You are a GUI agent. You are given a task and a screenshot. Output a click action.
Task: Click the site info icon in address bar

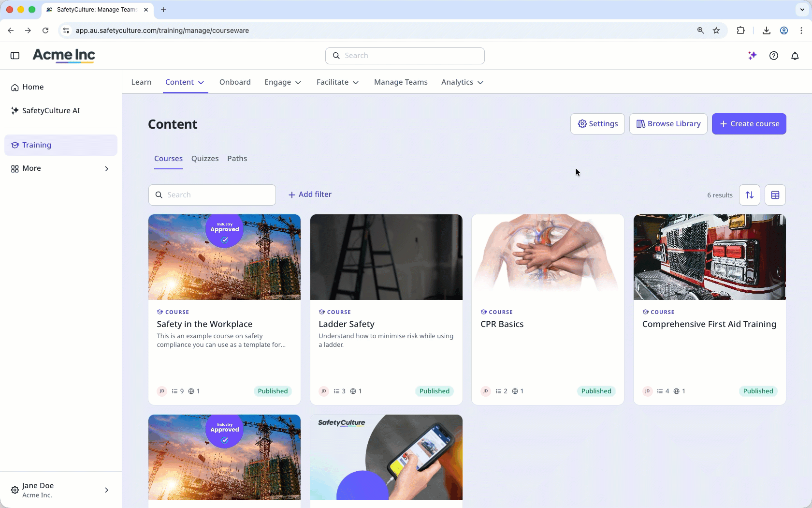click(66, 30)
